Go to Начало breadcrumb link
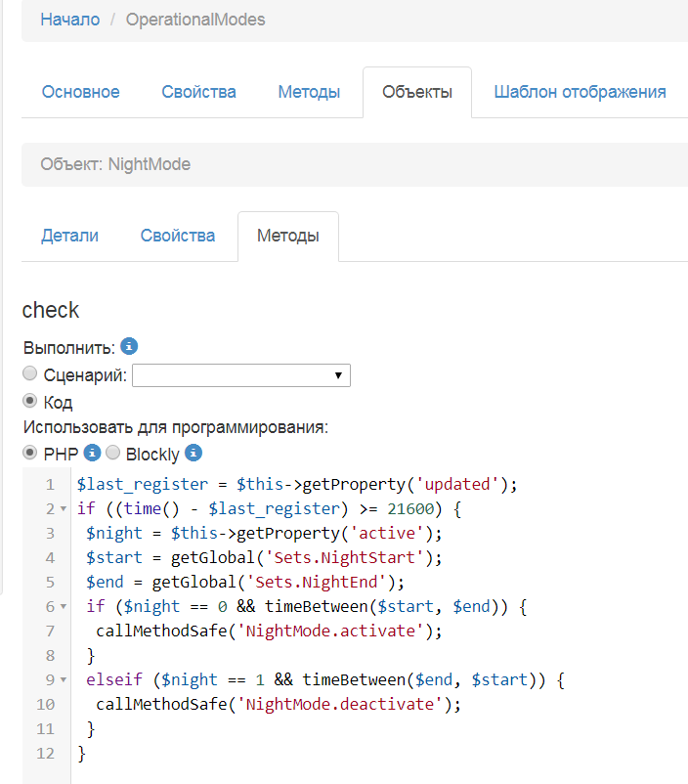 click(x=70, y=20)
